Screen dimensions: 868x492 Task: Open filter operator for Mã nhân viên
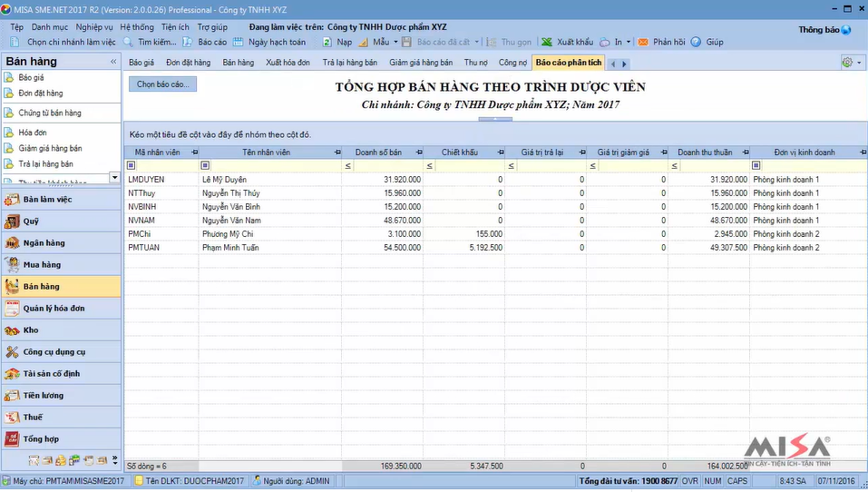tap(132, 165)
